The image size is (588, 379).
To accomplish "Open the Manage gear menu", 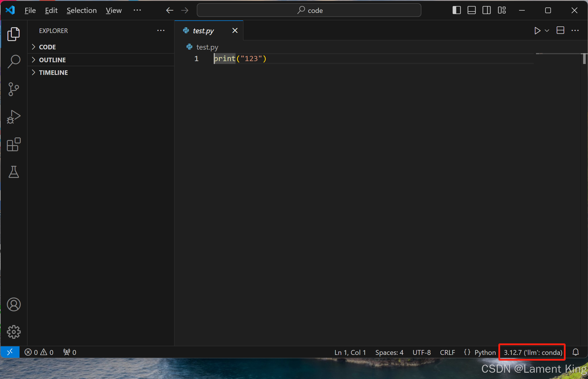I will [14, 332].
